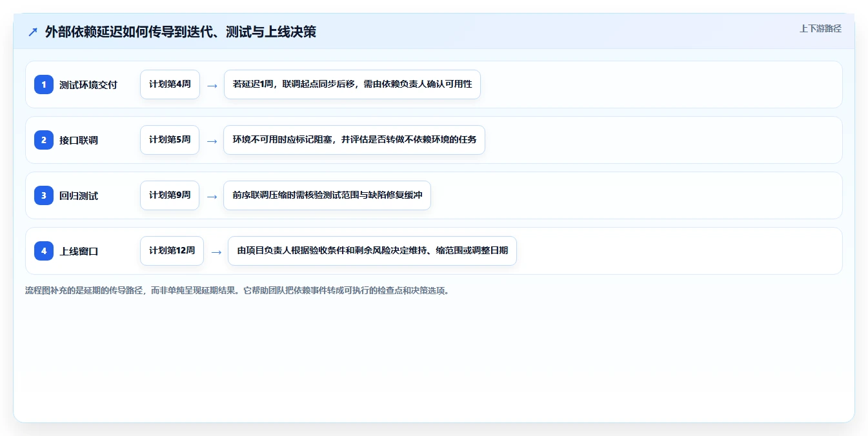Click the arrow after 计划第4周
The height and width of the screenshot is (436, 868).
pos(212,85)
